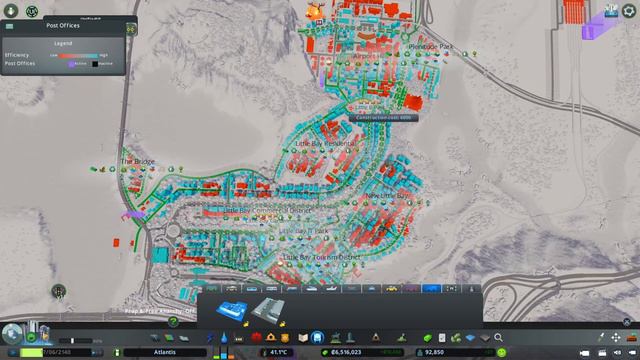Viewport: 640px width, 360px height.
Task: Click the yellow-green smiley happiness icon
Action: click(x=502, y=352)
